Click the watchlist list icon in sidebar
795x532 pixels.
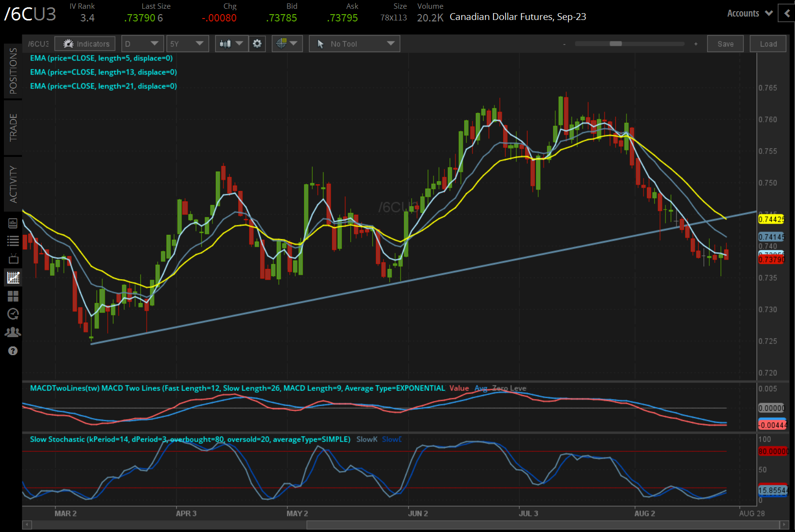[x=13, y=241]
